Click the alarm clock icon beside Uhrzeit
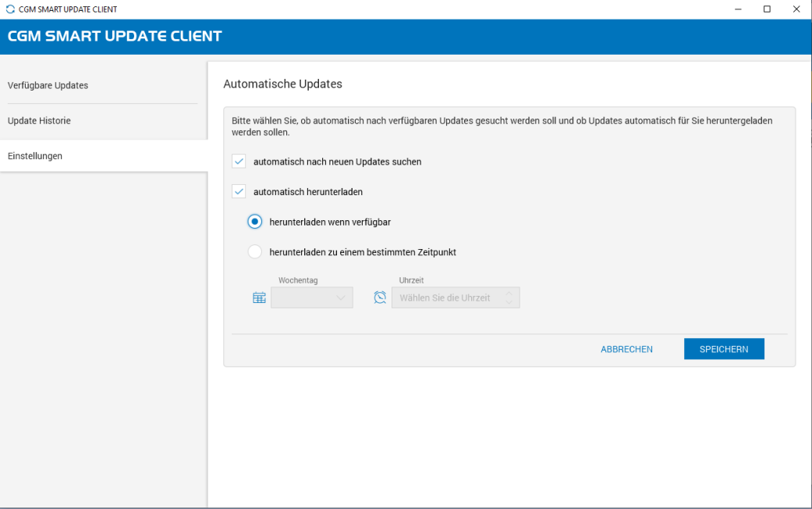This screenshot has width=812, height=509. click(380, 297)
